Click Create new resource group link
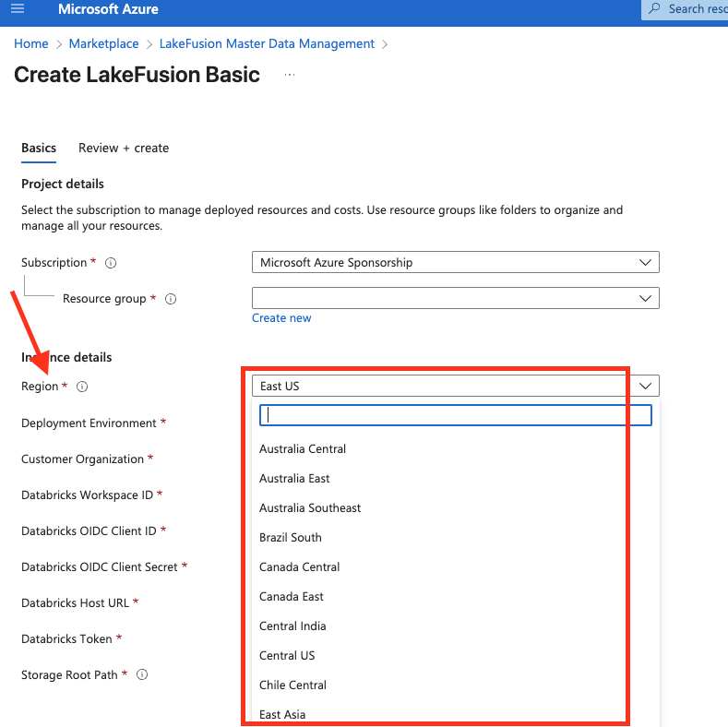This screenshot has height=727, width=728. click(281, 318)
